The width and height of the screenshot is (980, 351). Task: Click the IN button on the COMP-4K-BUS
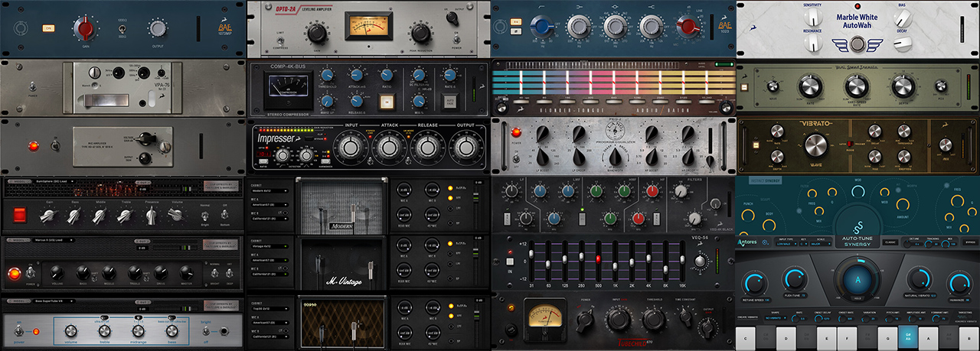coord(387,101)
